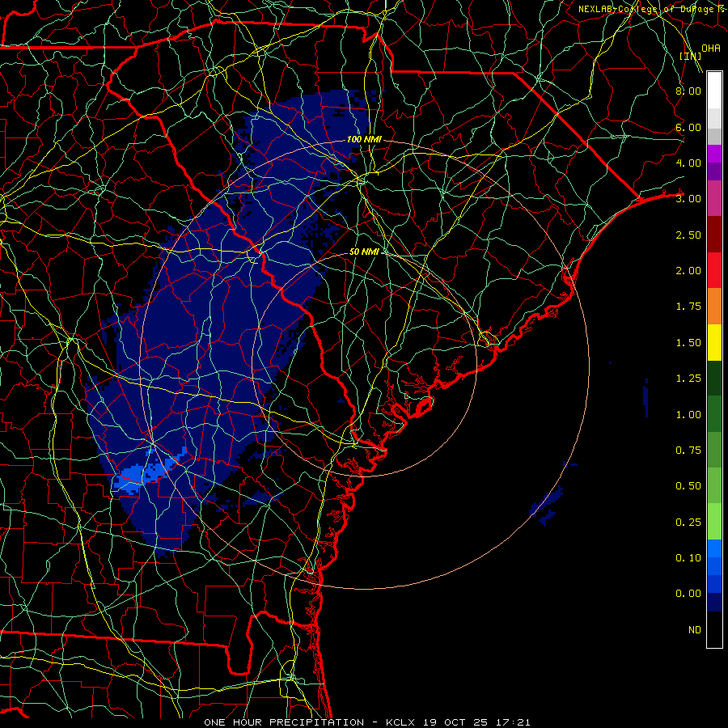The width and height of the screenshot is (728, 728).
Task: Click the 1.75 scale label
Action: (688, 307)
